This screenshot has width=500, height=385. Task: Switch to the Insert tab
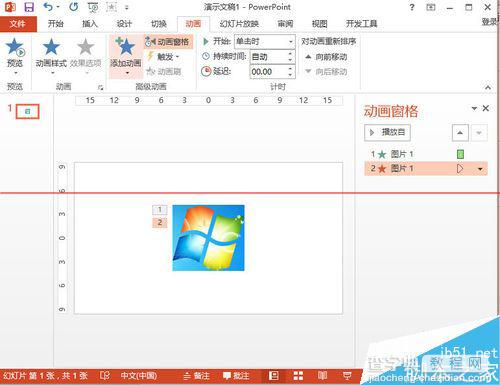click(90, 24)
